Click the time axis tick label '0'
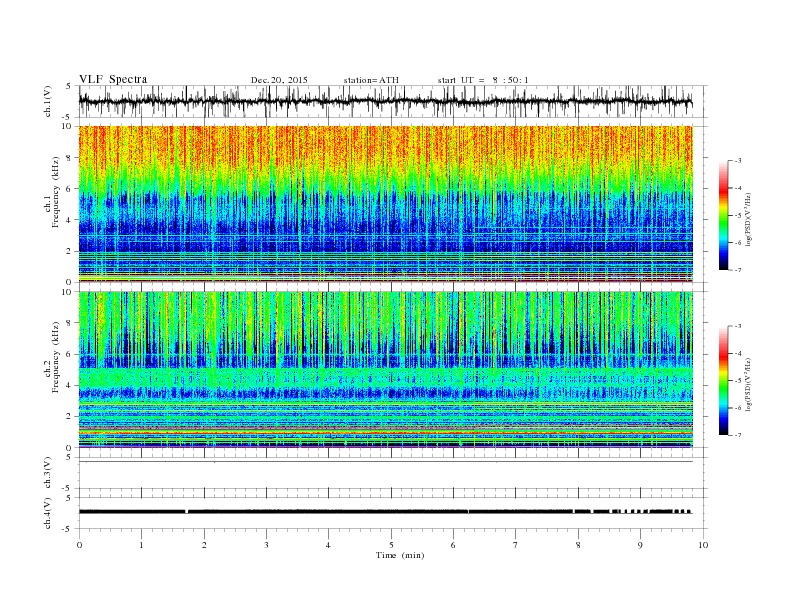 click(79, 545)
